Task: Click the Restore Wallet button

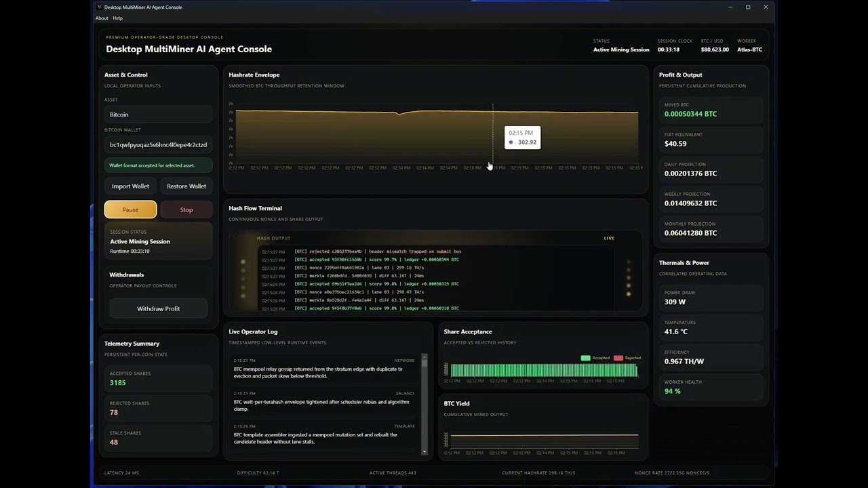Action: click(186, 186)
